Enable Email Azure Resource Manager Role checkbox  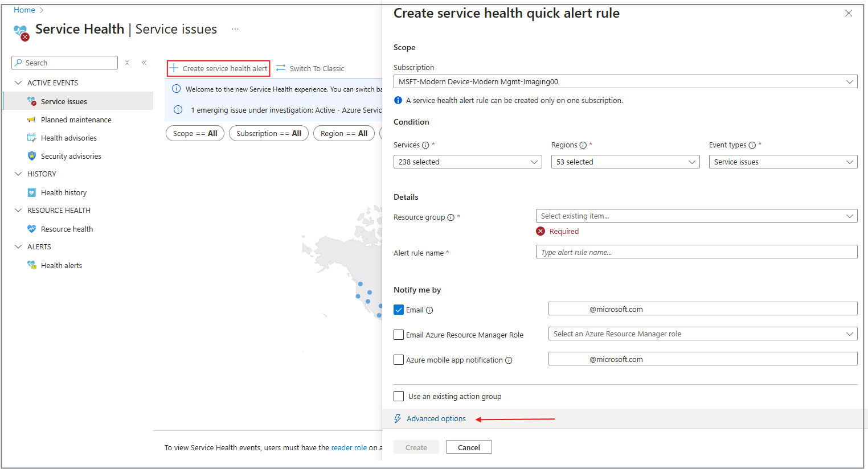pyautogui.click(x=399, y=335)
